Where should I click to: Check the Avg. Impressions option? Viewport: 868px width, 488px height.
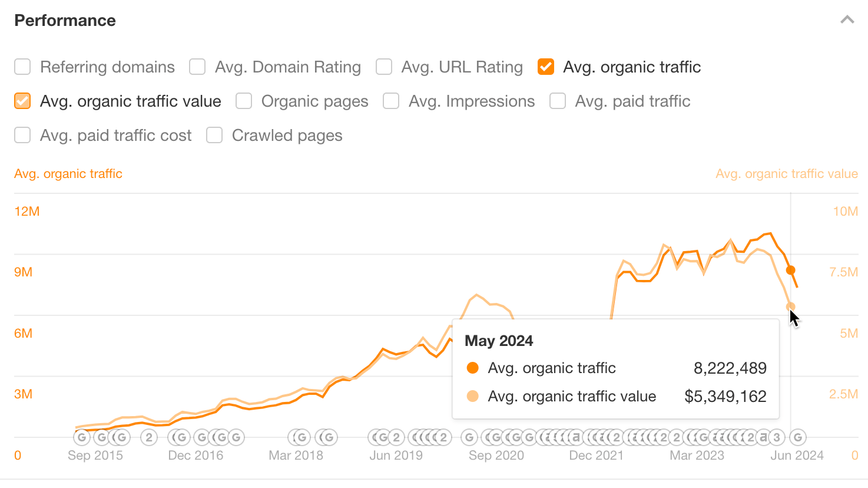click(390, 101)
